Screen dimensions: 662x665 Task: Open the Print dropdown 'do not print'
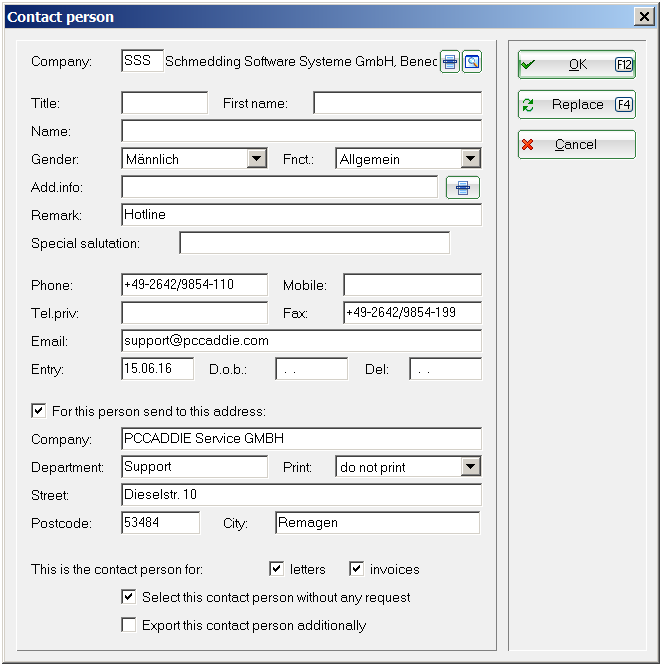471,467
